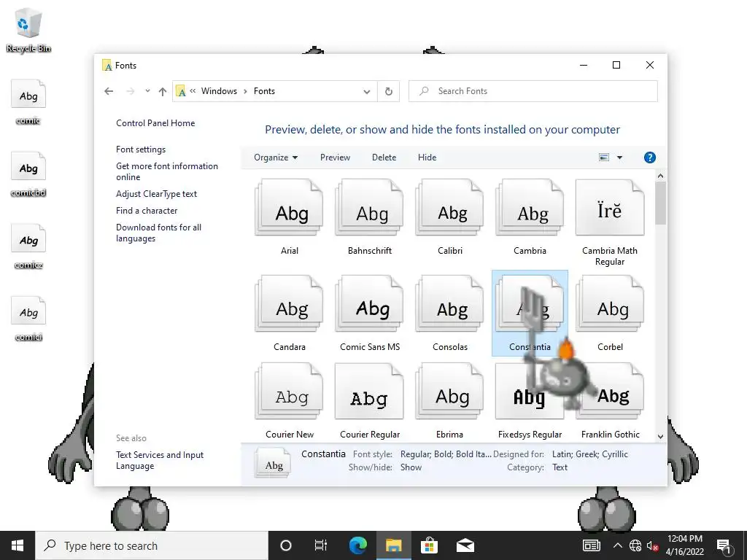Select the Arial font icon
747x560 pixels.
coord(289,208)
